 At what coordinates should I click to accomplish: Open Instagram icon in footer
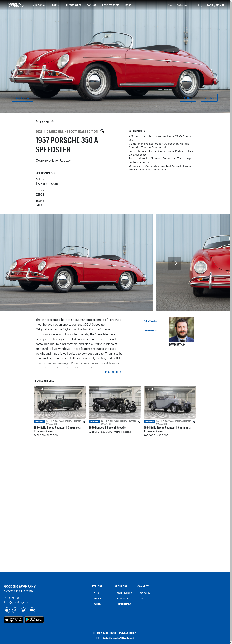(x=7, y=610)
